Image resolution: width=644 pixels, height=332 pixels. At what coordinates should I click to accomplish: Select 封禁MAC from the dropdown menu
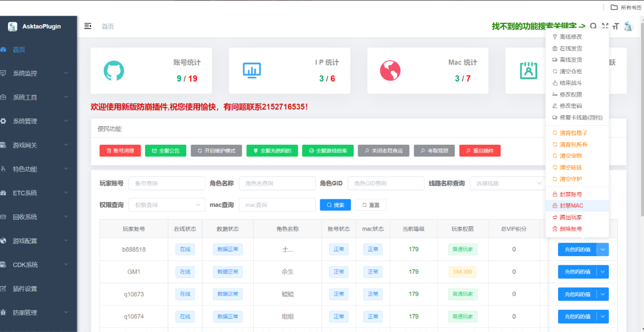tap(571, 206)
